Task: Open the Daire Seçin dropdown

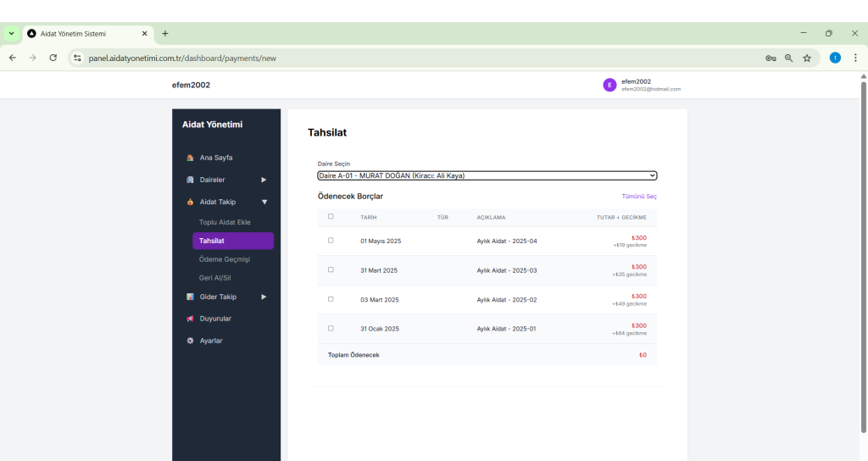Action: 487,175
